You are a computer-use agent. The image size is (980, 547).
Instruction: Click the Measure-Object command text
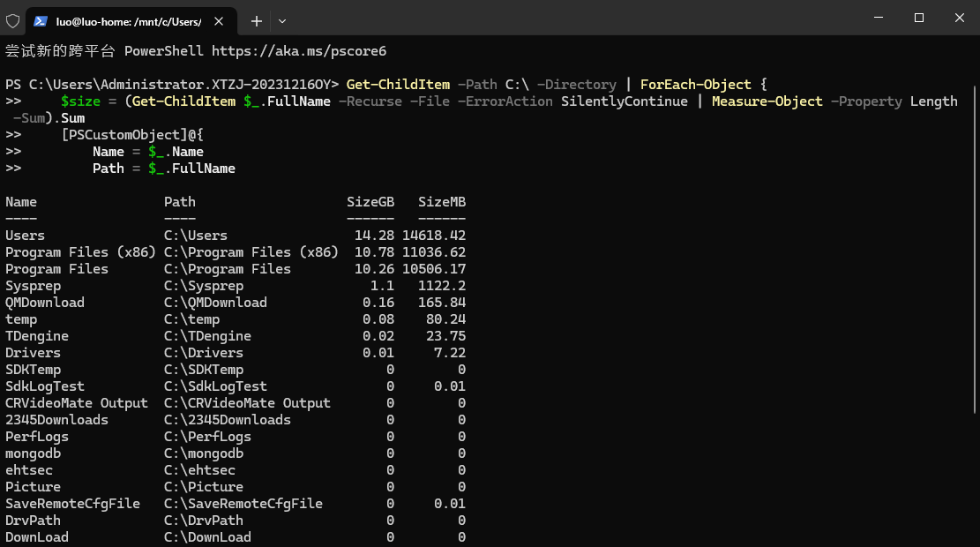click(x=767, y=101)
